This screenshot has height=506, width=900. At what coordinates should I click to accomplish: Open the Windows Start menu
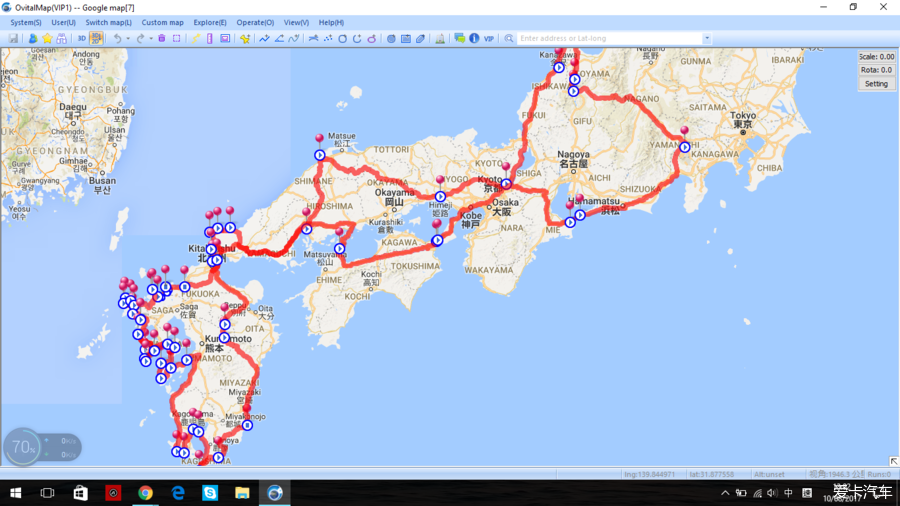(x=15, y=493)
